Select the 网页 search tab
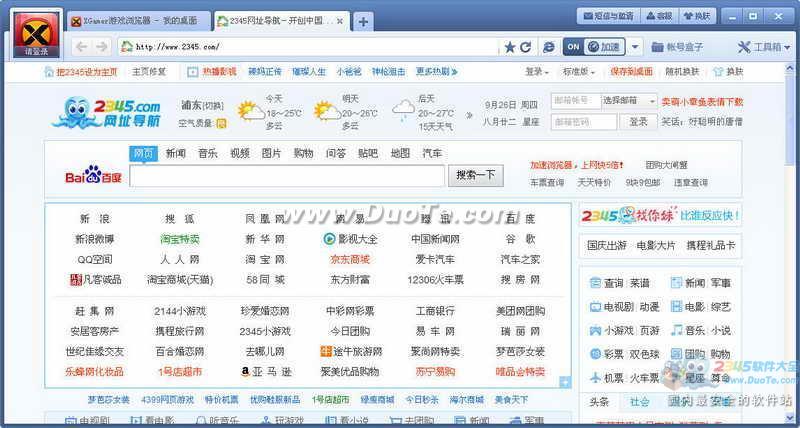Image resolution: width=800 pixels, height=428 pixels. click(x=143, y=153)
